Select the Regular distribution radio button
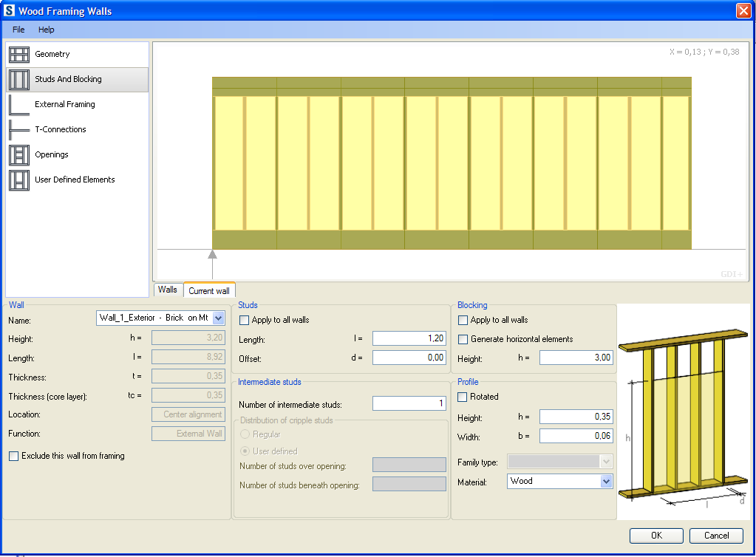756x557 pixels. [x=245, y=434]
